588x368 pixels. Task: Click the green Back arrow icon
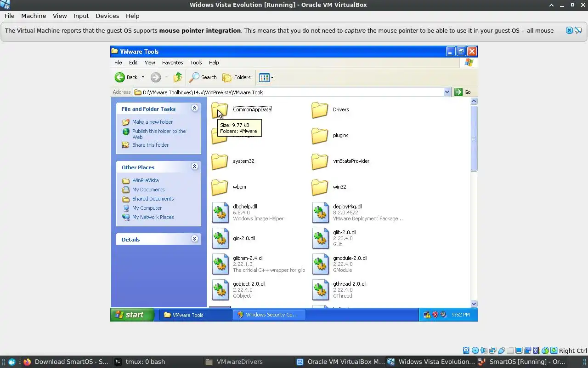(x=120, y=77)
